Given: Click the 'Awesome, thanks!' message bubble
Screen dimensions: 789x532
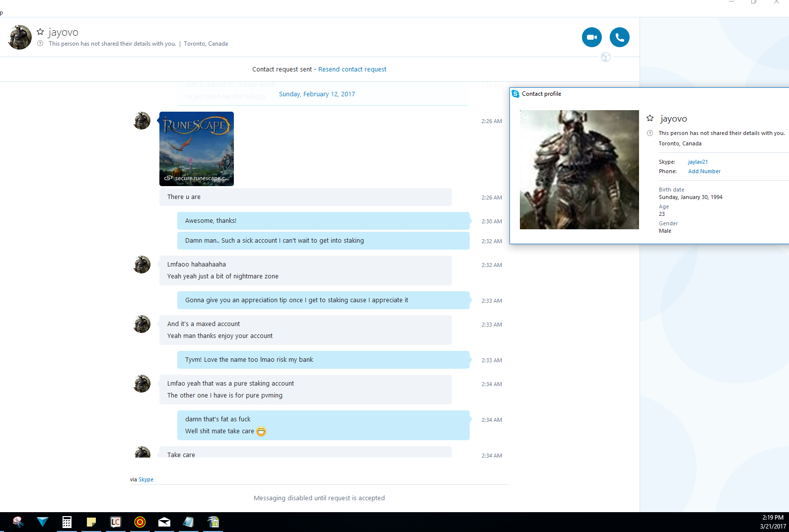Looking at the screenshot, I should pyautogui.click(x=323, y=221).
